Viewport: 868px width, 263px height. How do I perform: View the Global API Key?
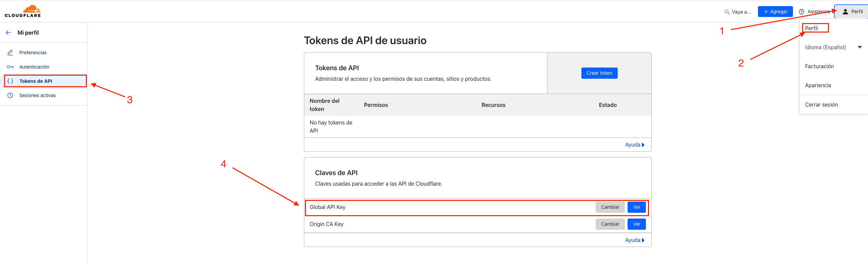(x=637, y=207)
